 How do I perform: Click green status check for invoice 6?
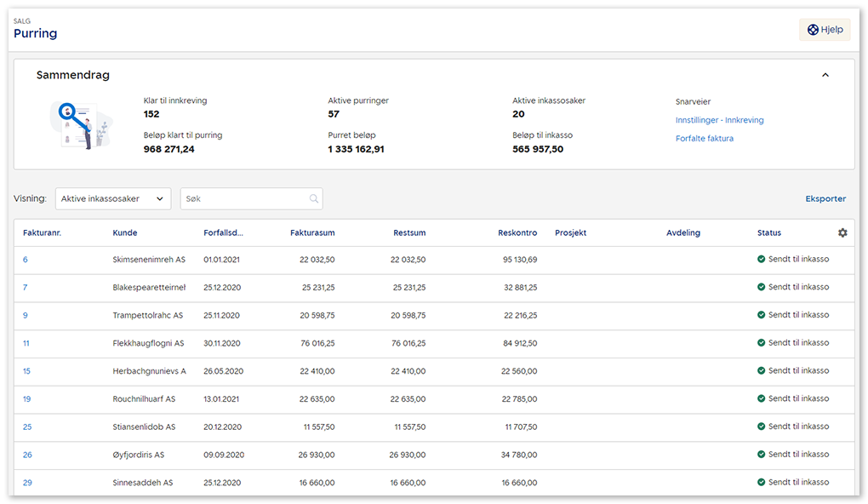click(762, 260)
